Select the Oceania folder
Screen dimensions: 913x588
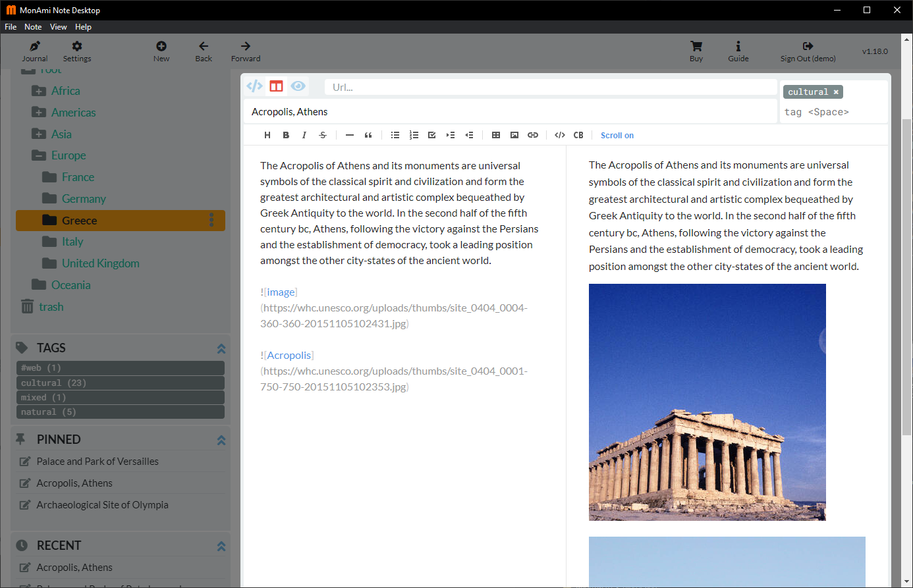click(70, 285)
